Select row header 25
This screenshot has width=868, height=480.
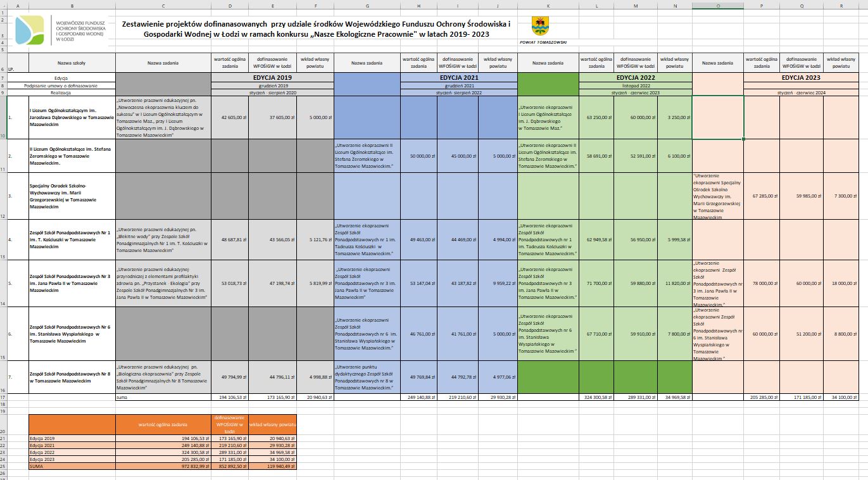click(3, 466)
